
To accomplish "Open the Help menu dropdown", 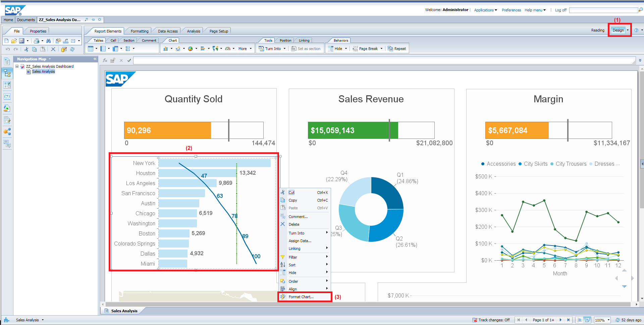I will point(535,10).
